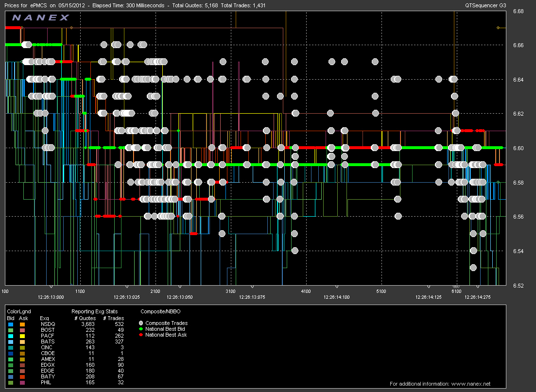Click the BATS trade count 327

click(120, 341)
